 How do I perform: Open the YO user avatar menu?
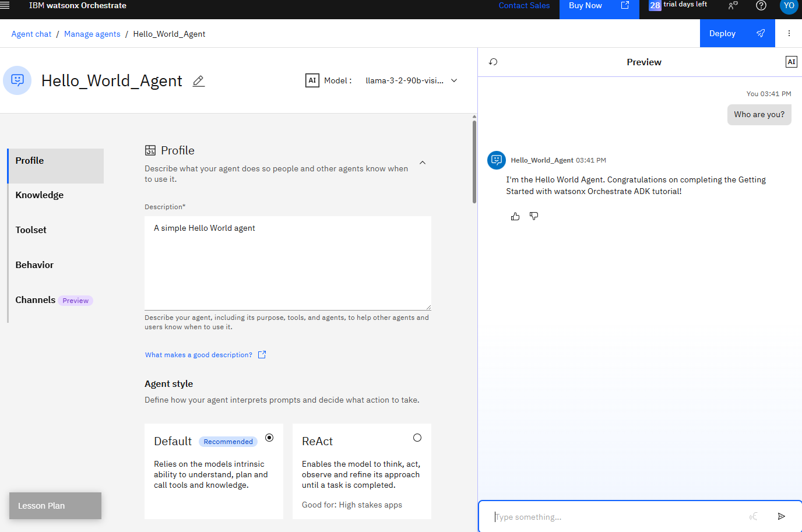[789, 5]
